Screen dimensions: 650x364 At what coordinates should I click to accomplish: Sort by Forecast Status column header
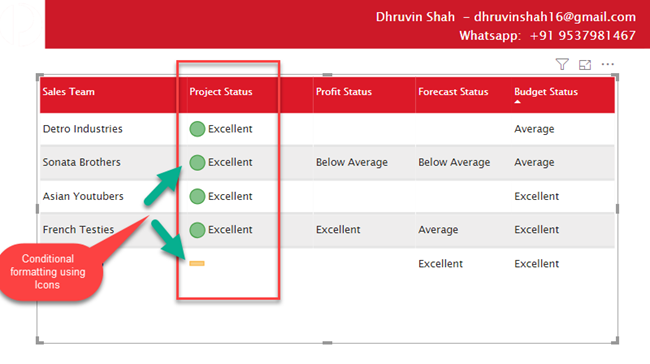(x=453, y=92)
